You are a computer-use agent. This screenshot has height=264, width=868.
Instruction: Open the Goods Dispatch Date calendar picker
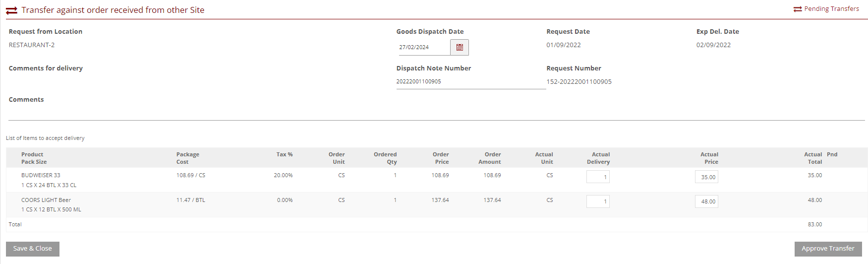click(x=460, y=48)
